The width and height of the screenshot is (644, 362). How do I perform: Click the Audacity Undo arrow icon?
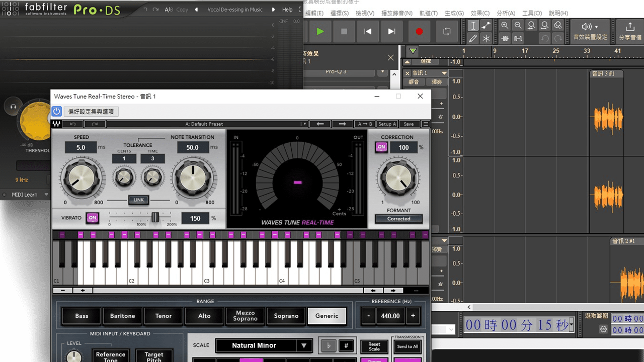coord(544,38)
